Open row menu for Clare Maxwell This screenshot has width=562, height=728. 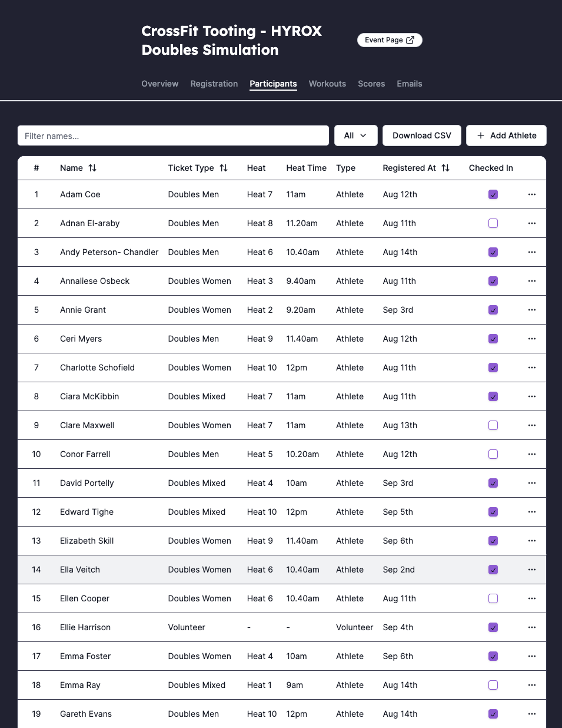tap(532, 425)
